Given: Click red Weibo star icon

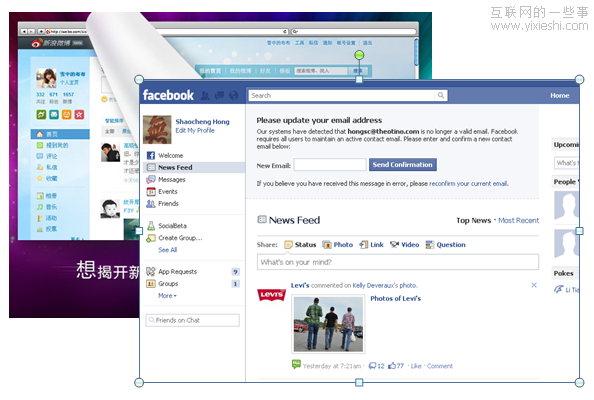Looking at the screenshot, I should (79, 114).
